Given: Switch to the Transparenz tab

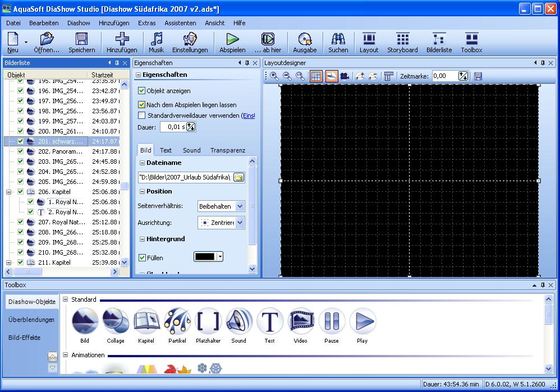Looking at the screenshot, I should click(x=227, y=150).
